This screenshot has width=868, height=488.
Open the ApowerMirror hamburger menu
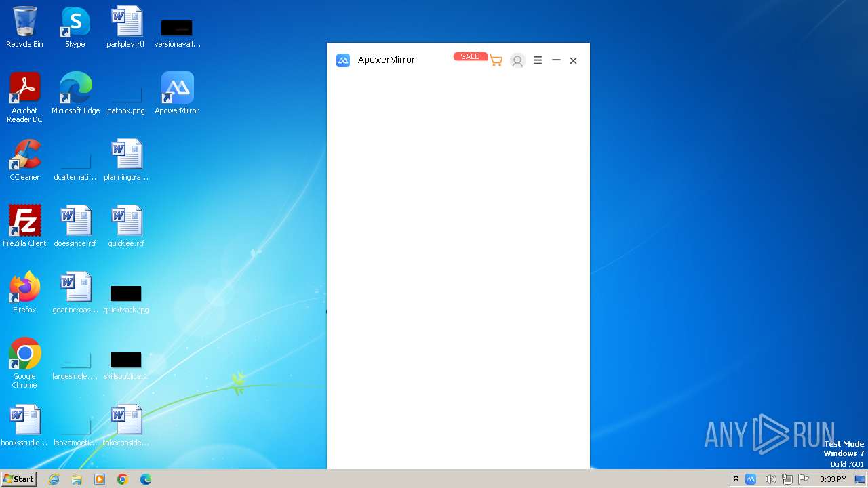[x=538, y=60]
